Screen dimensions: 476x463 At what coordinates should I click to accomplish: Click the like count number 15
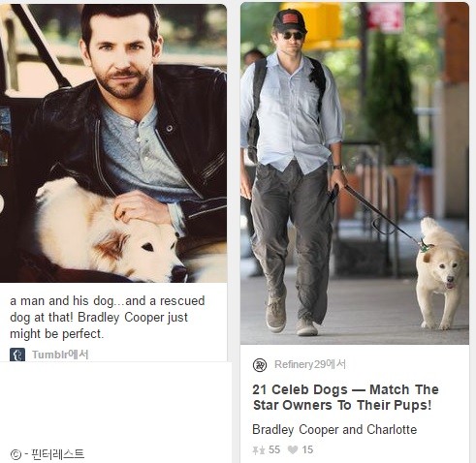click(x=307, y=449)
